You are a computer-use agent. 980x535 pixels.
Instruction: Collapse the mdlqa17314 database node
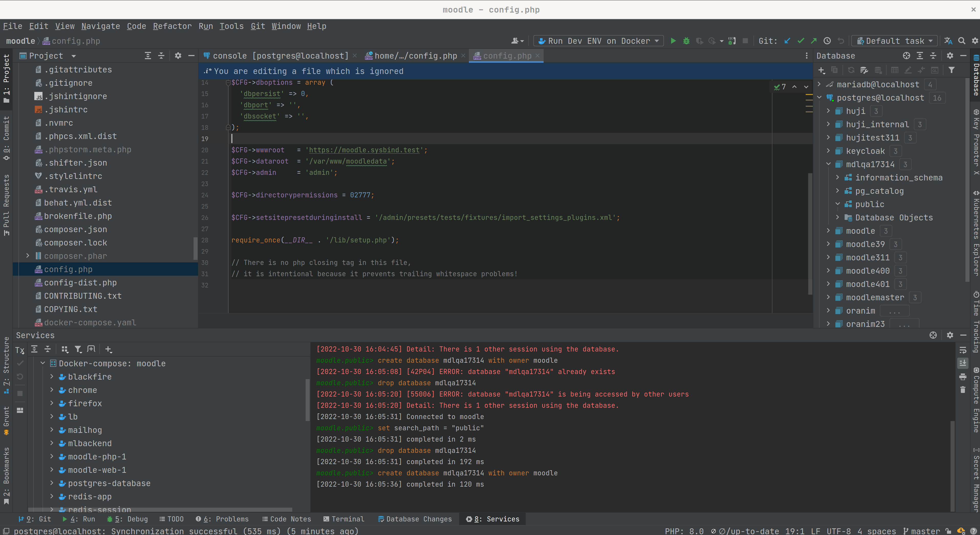(828, 164)
